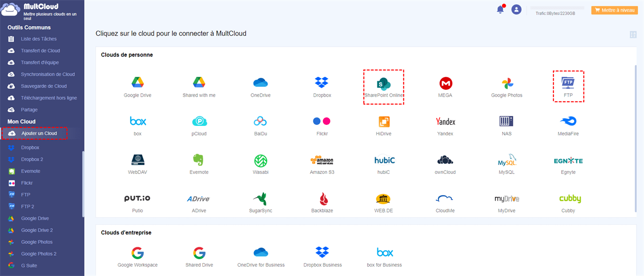This screenshot has height=276, width=644.
Task: Select the box for Business icon
Action: 384,252
